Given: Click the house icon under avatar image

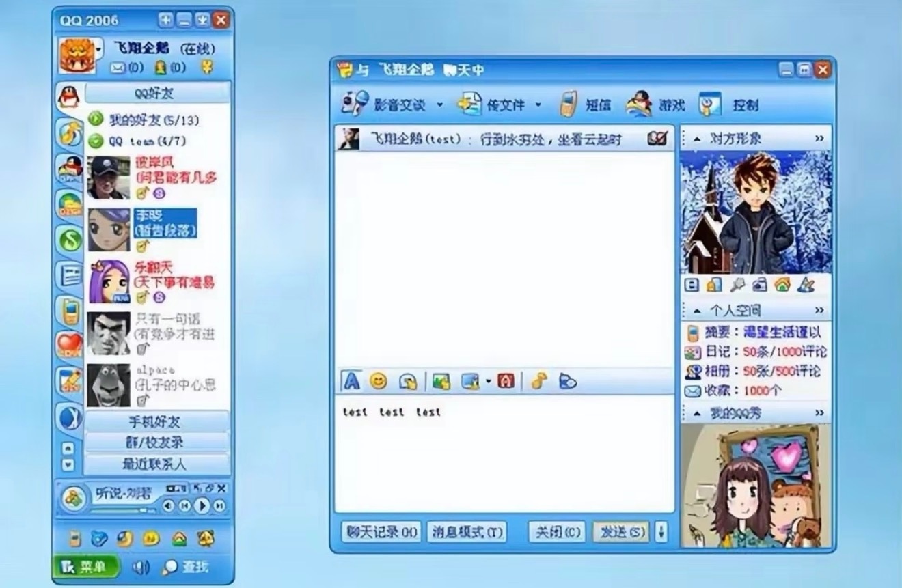Looking at the screenshot, I should pyautogui.click(x=782, y=284).
